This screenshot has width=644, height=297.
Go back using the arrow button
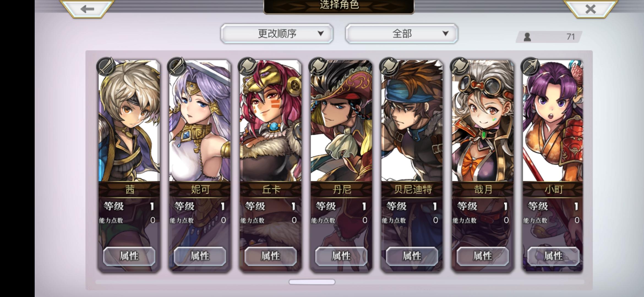tap(87, 9)
